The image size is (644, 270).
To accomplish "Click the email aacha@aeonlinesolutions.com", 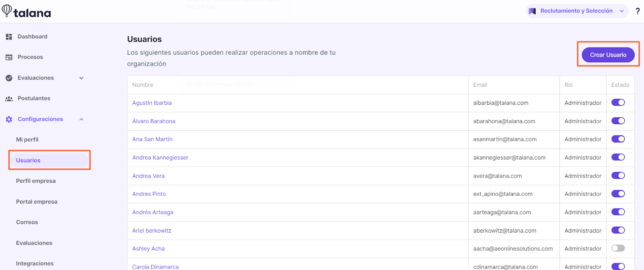I will [513, 249].
